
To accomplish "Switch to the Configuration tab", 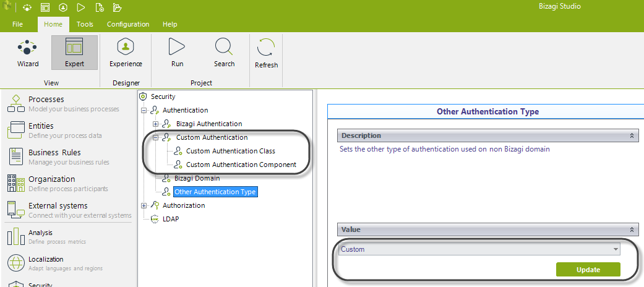I will pyautogui.click(x=127, y=24).
